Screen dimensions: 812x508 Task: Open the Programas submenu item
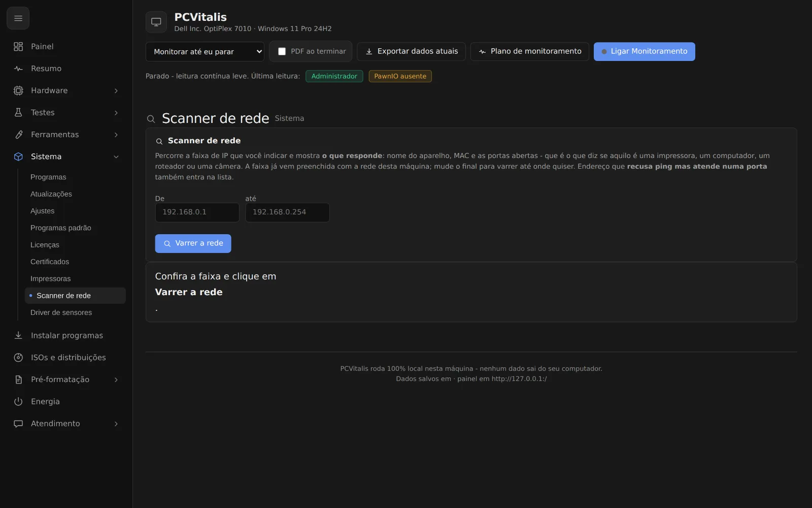[x=75, y=177]
